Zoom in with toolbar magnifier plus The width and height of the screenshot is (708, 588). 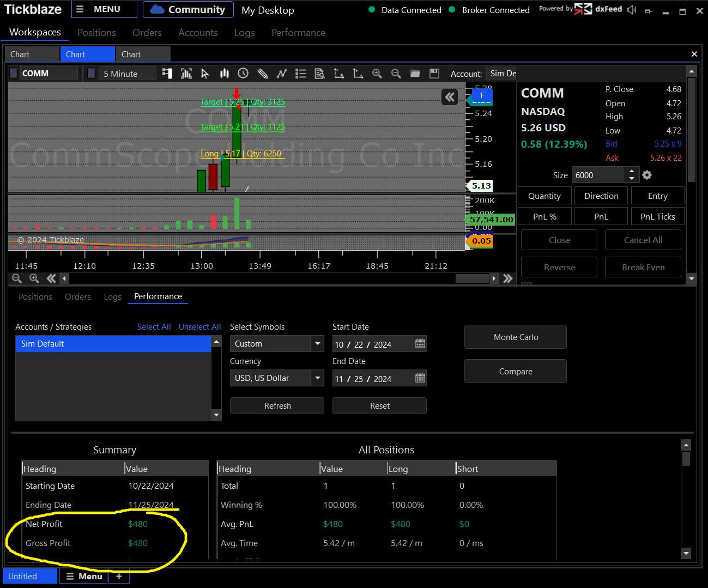point(377,74)
